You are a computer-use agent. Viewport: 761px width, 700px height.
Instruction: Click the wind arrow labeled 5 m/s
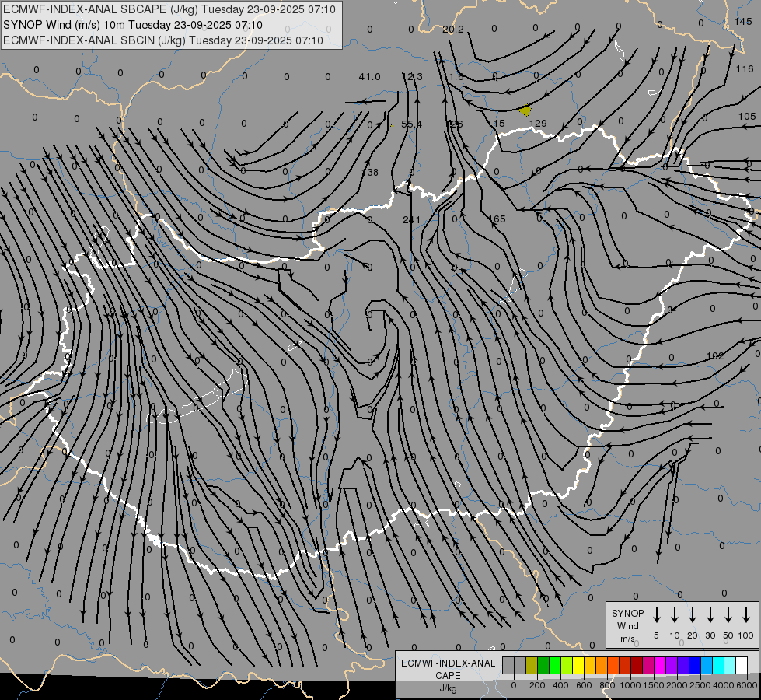[656, 614]
